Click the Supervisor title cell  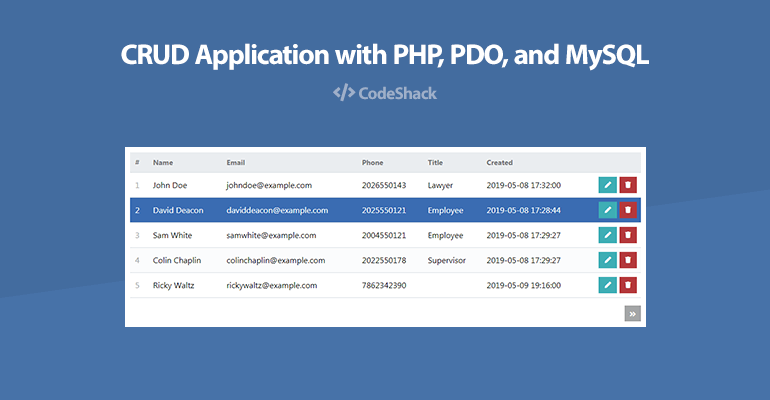(446, 261)
